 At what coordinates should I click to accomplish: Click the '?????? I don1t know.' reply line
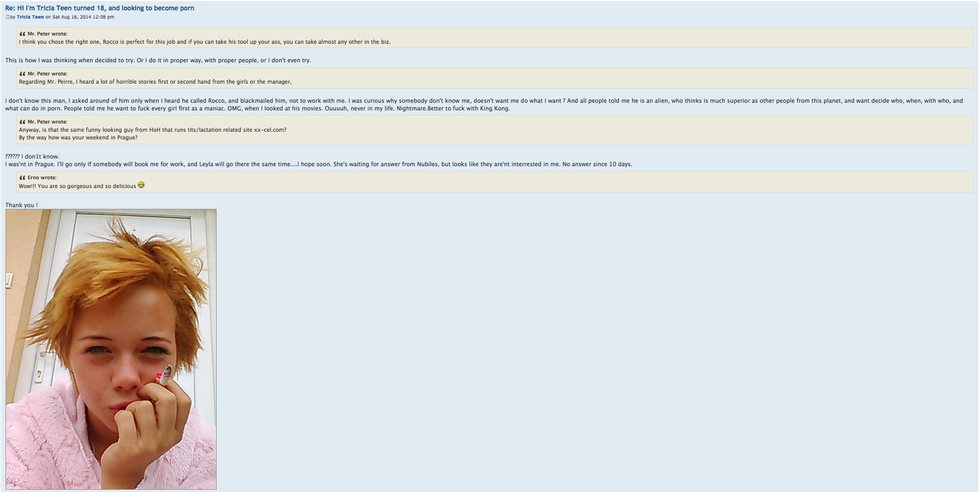(32, 156)
